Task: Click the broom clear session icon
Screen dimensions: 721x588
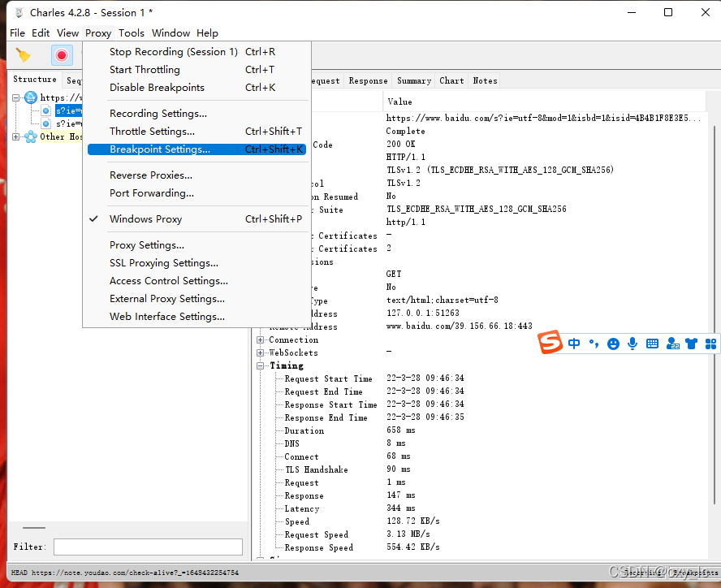Action: click(x=23, y=55)
